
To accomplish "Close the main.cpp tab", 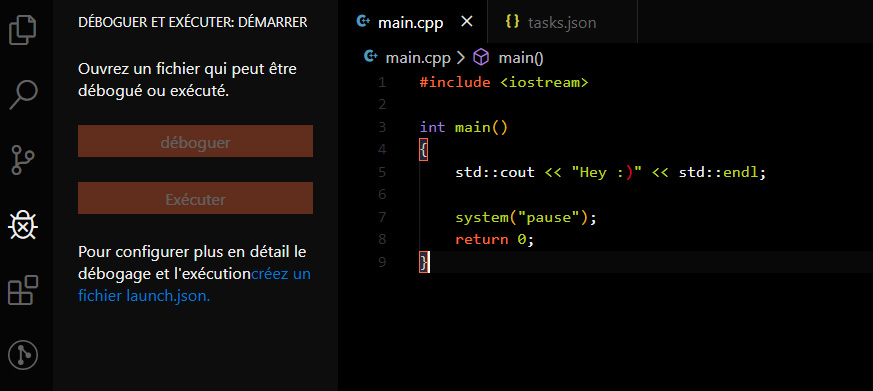I will click(x=467, y=22).
